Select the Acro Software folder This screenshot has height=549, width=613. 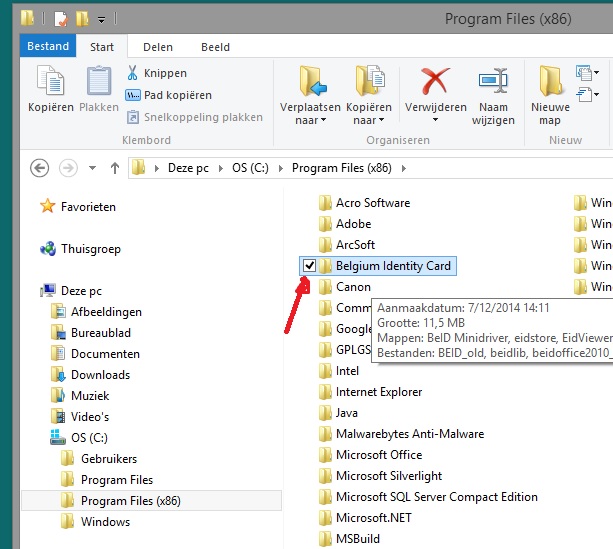click(x=373, y=203)
